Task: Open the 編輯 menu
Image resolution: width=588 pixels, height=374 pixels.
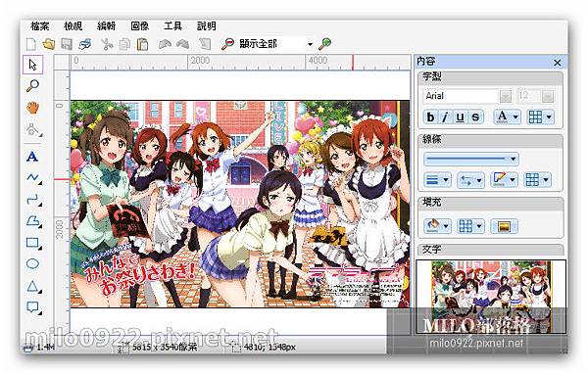Action: pyautogui.click(x=106, y=25)
